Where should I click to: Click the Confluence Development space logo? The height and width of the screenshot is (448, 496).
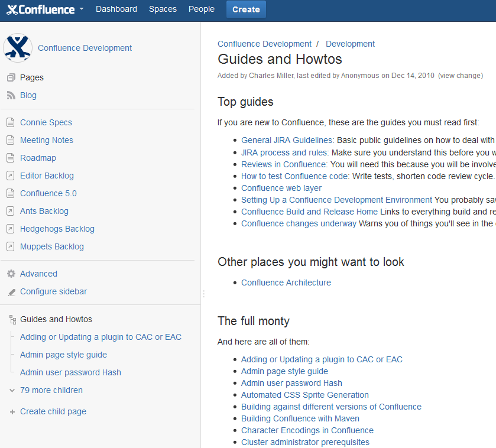[x=18, y=48]
